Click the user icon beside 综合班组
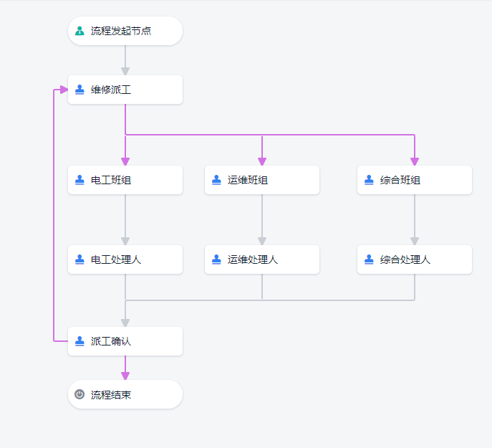The image size is (492, 448). pos(369,180)
